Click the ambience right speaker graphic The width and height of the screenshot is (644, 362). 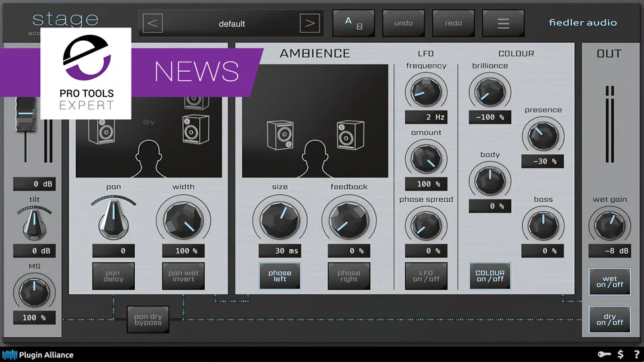[350, 135]
